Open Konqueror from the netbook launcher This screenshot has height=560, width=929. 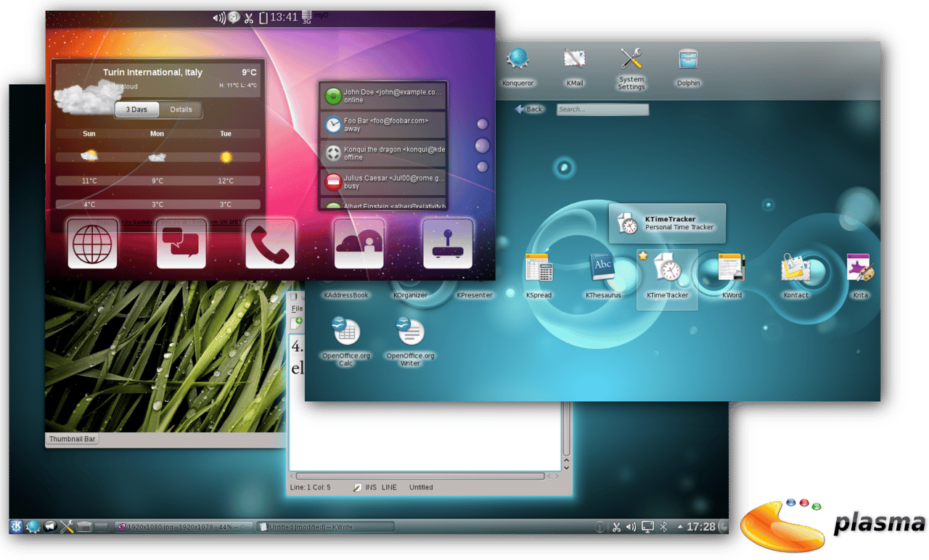point(517,66)
